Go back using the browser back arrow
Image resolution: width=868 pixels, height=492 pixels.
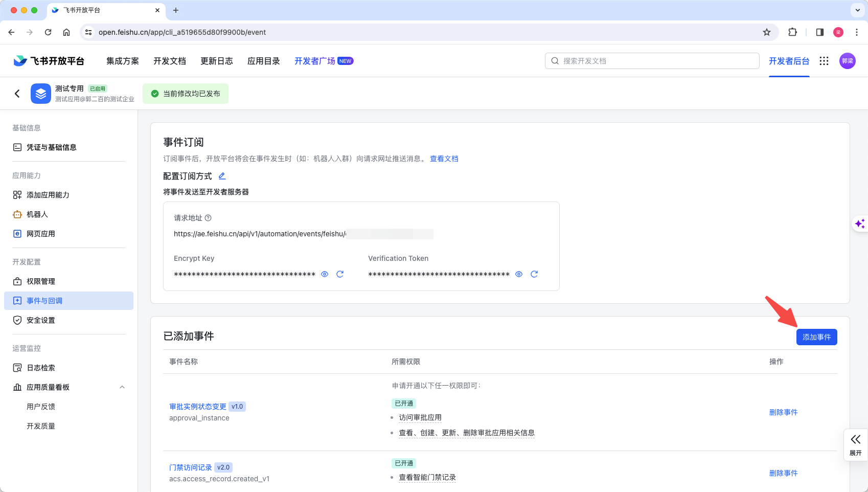tap(11, 32)
